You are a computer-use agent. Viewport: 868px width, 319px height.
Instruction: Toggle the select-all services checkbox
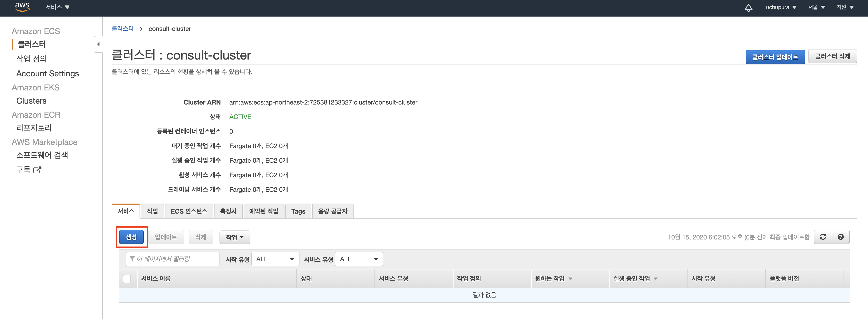pos(127,279)
